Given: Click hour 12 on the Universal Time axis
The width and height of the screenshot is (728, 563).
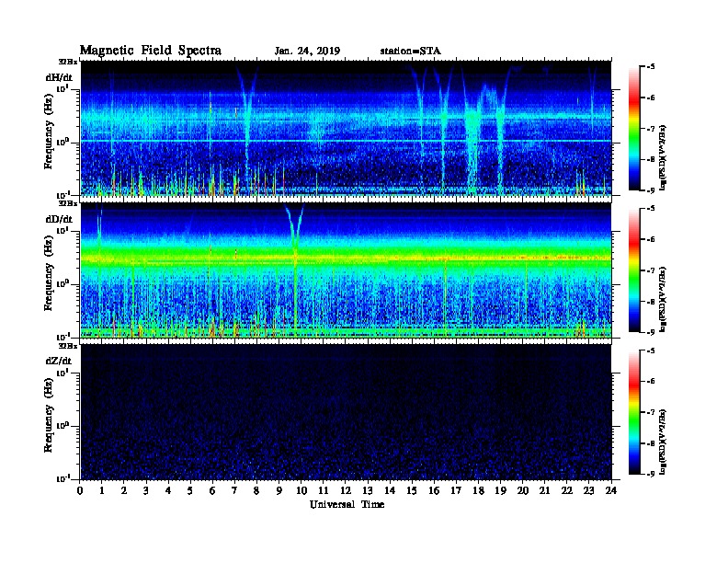Looking at the screenshot, I should tap(346, 491).
